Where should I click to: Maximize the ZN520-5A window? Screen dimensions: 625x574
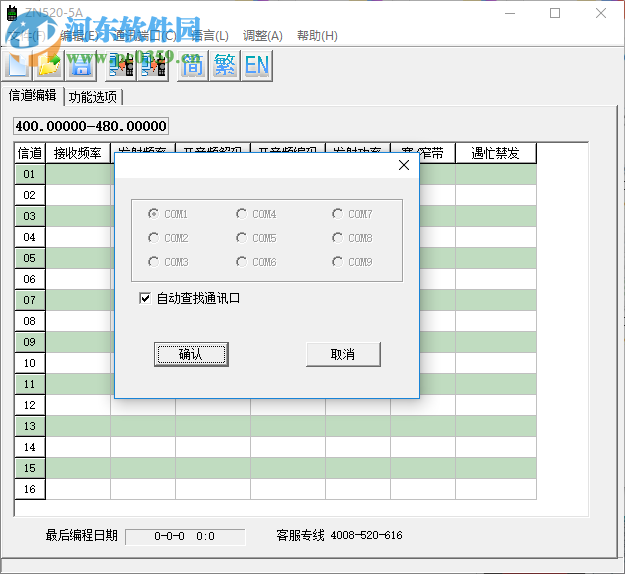pos(555,13)
